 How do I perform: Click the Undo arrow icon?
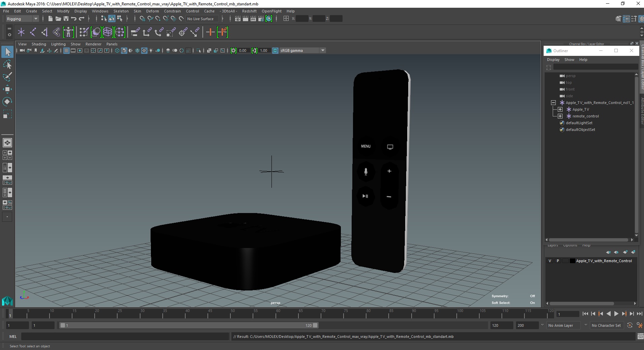click(74, 19)
